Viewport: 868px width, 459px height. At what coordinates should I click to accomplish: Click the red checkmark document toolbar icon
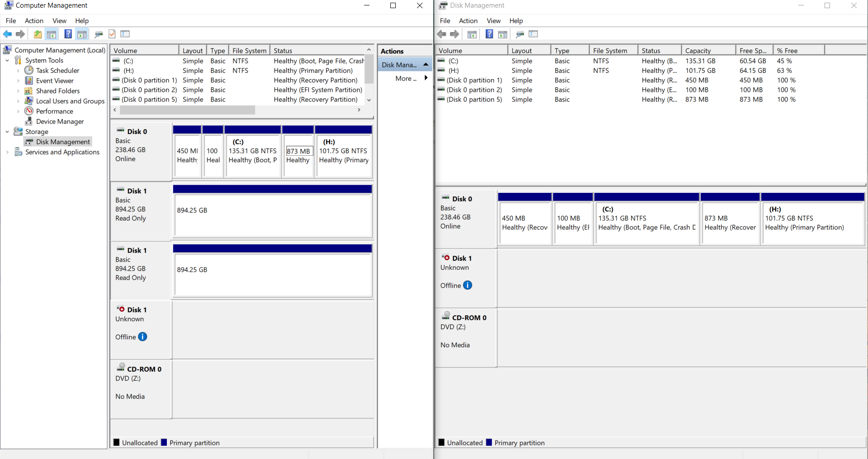point(112,34)
